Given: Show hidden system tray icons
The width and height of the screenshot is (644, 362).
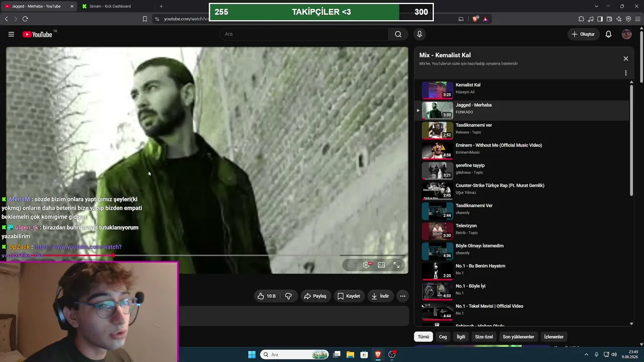Looking at the screenshot, I should click(x=586, y=354).
